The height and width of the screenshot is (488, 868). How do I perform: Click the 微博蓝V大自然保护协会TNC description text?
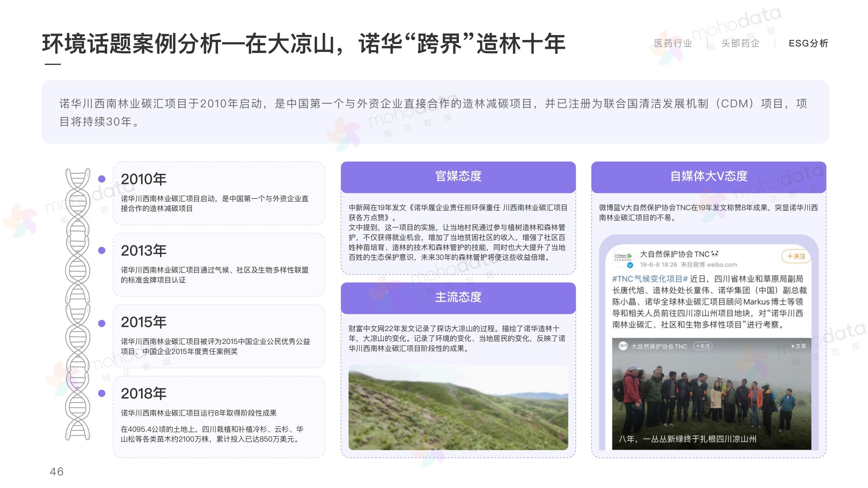coord(708,212)
